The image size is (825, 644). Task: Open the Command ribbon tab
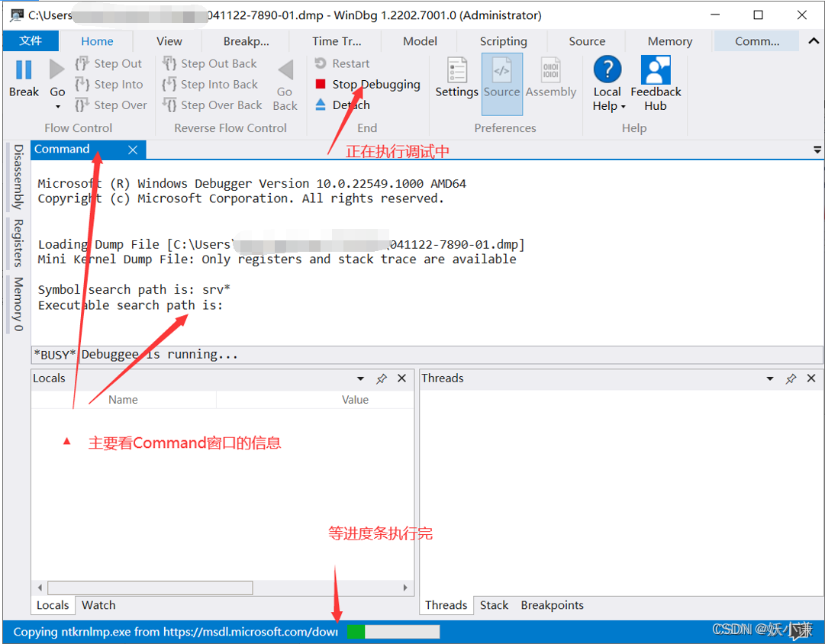click(756, 41)
